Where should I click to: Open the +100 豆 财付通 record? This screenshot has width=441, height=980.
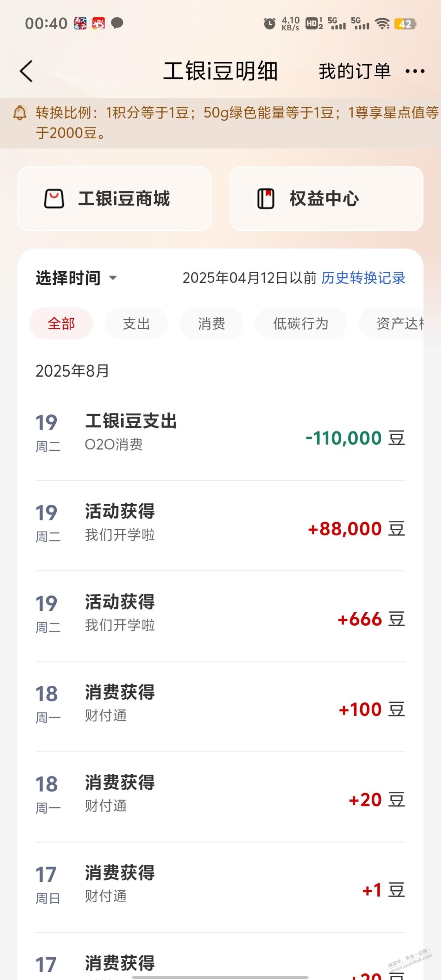(x=220, y=706)
